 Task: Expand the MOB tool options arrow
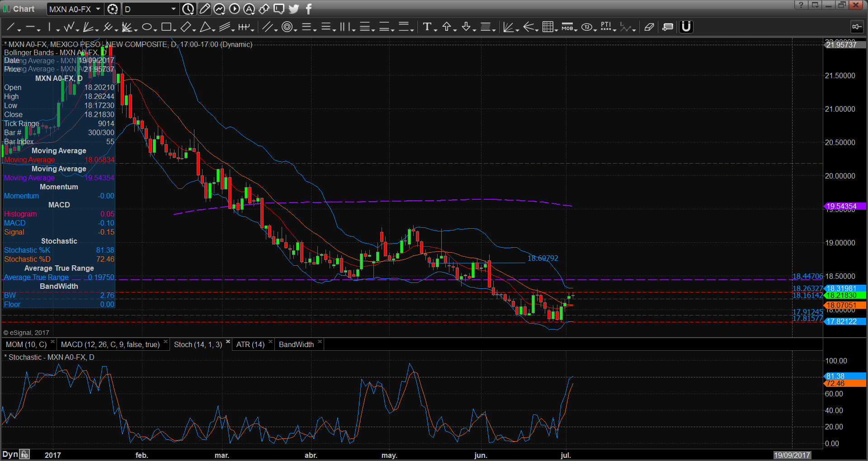[576, 30]
